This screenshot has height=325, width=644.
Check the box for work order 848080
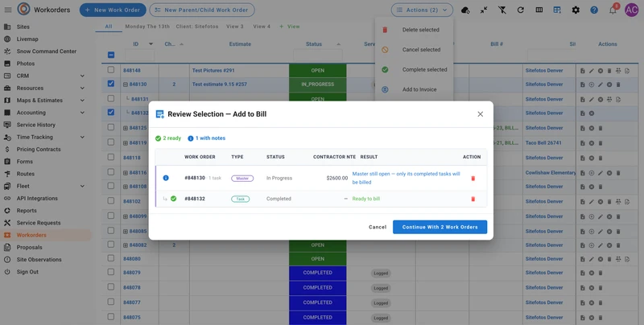click(x=111, y=258)
